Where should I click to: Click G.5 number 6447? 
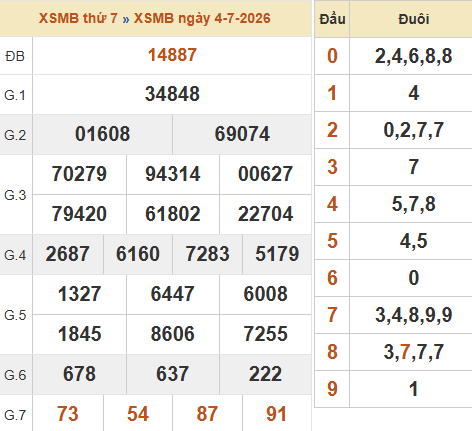click(172, 294)
